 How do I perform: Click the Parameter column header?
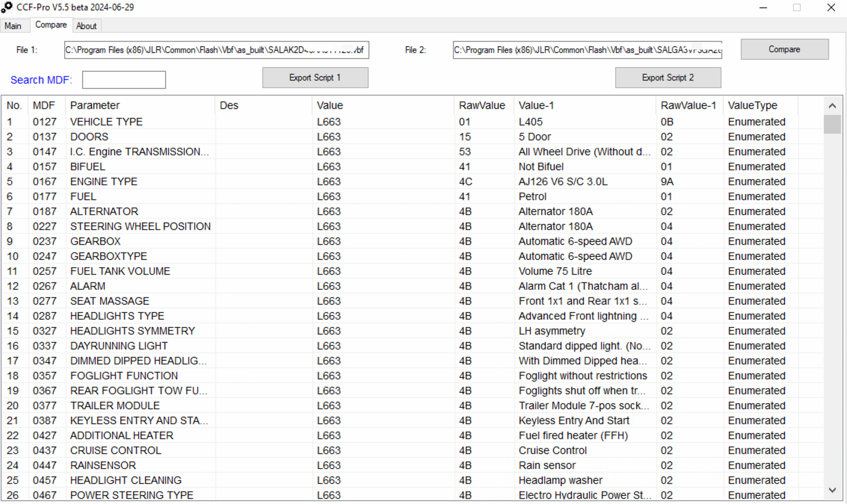click(140, 105)
